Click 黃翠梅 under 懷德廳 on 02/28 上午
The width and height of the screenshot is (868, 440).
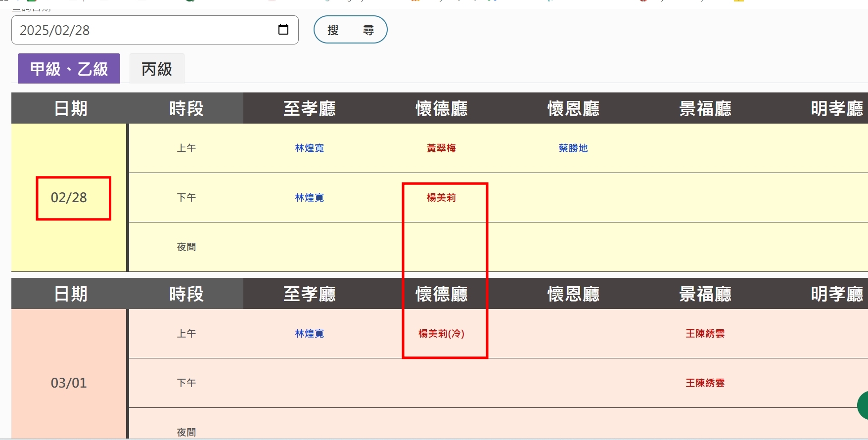pyautogui.click(x=441, y=148)
